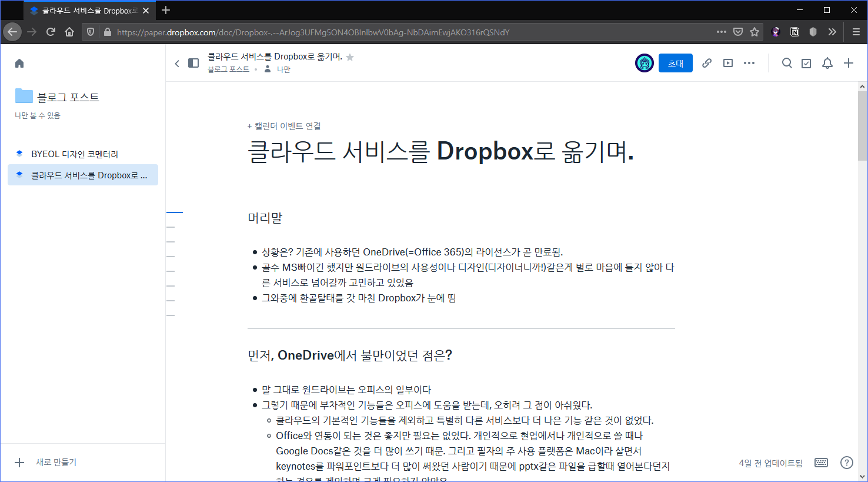Open 블로그 포스트 breadcrumb link

(x=228, y=69)
